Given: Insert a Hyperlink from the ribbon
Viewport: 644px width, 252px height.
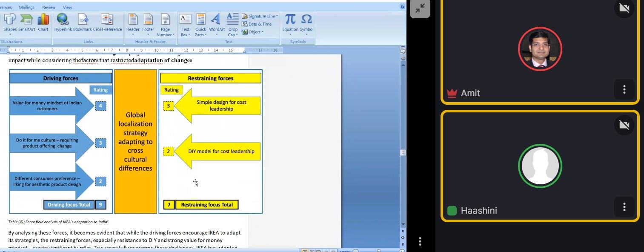Looking at the screenshot, I should pos(63,23).
